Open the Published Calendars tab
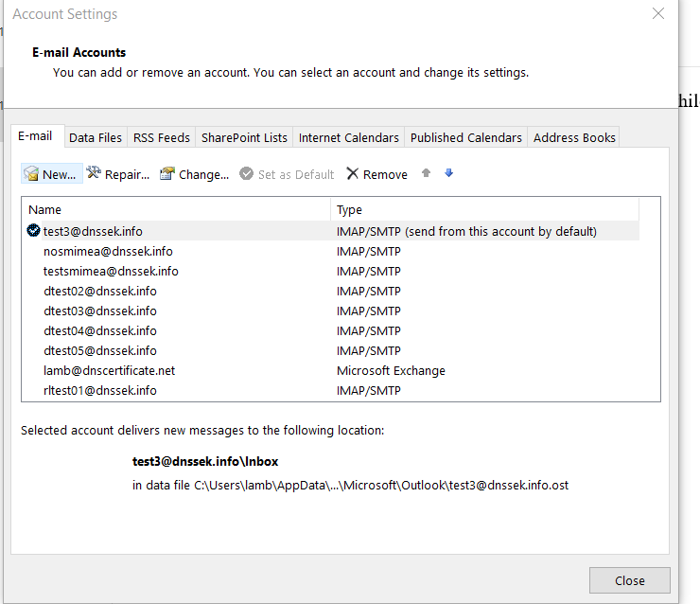This screenshot has width=700, height=604. 466,137
